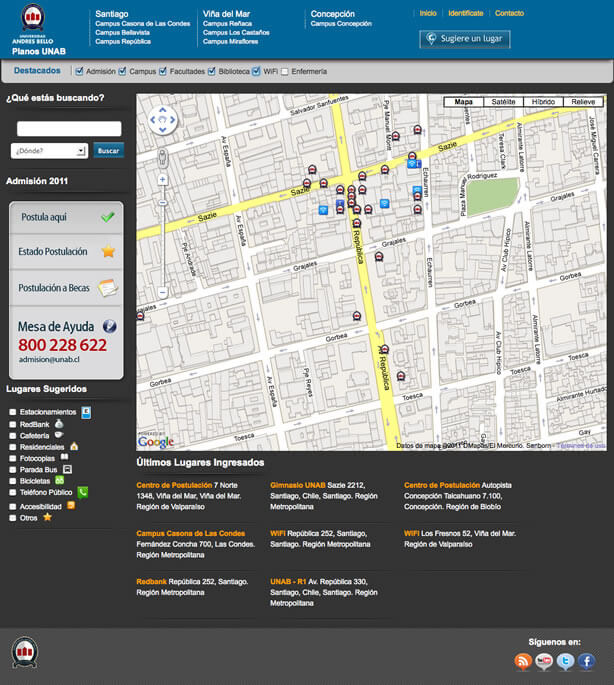Click the search text input field

(69, 128)
